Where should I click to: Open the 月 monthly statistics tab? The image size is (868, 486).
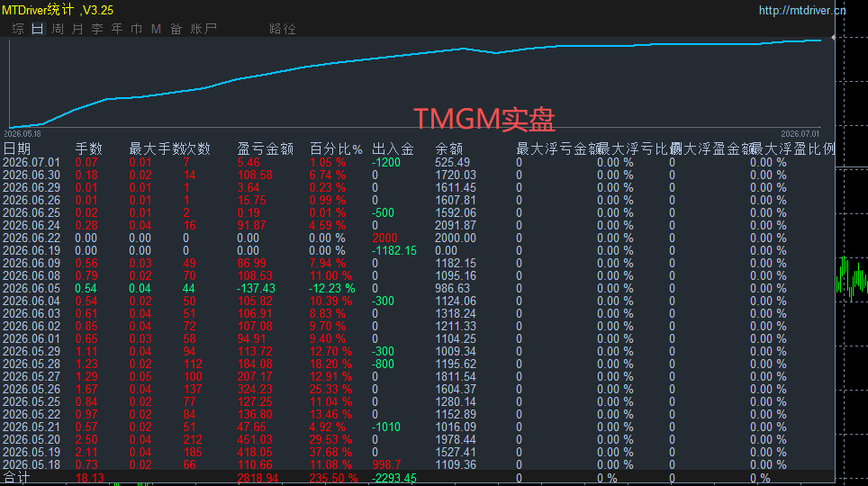[77, 29]
